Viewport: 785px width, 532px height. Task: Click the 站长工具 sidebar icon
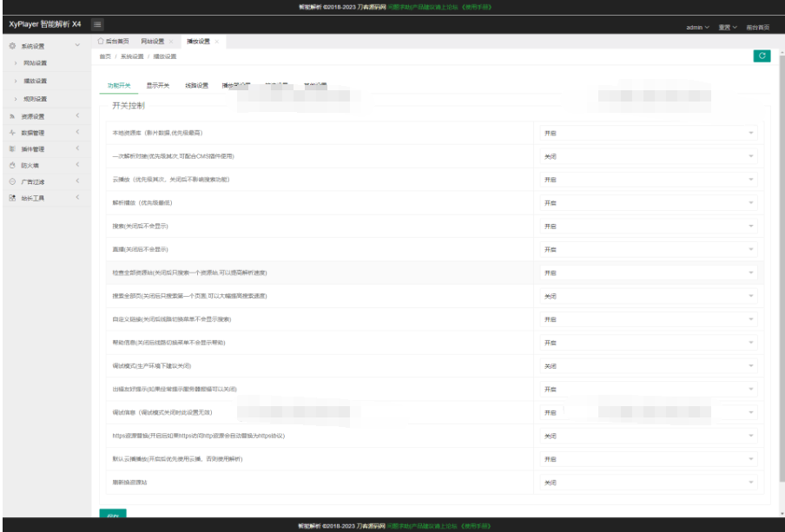12,198
